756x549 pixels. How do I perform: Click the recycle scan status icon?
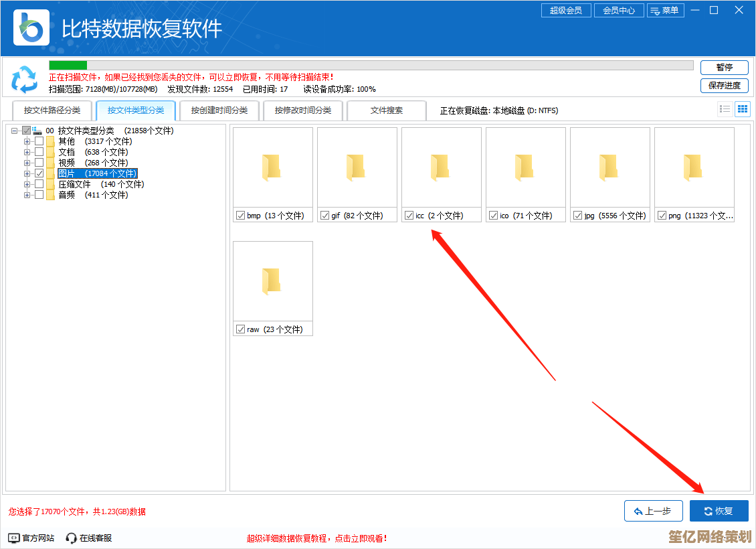25,79
